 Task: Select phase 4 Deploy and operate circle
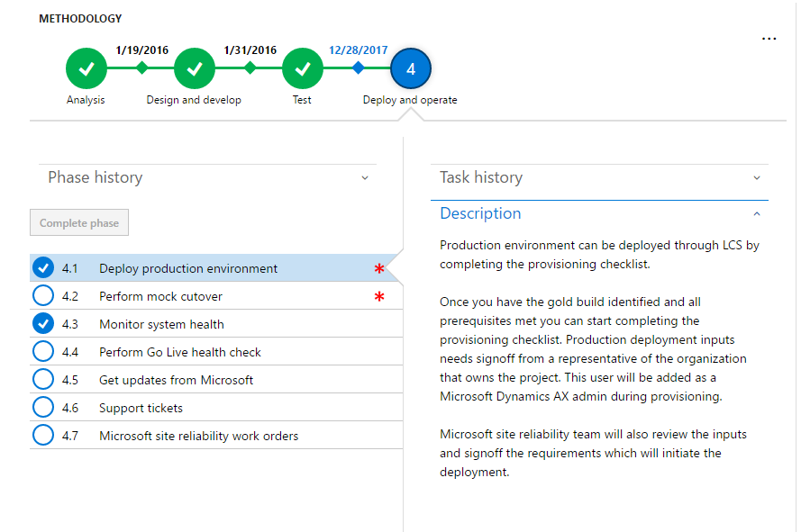point(411,68)
